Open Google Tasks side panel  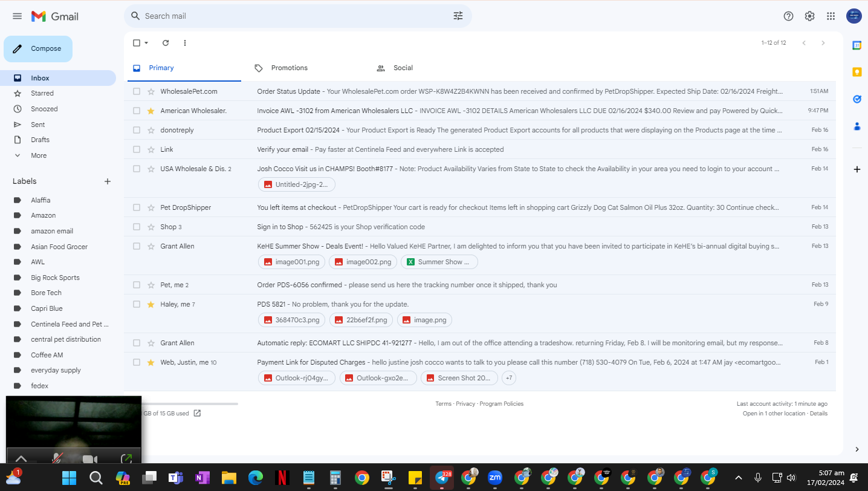[x=857, y=99]
